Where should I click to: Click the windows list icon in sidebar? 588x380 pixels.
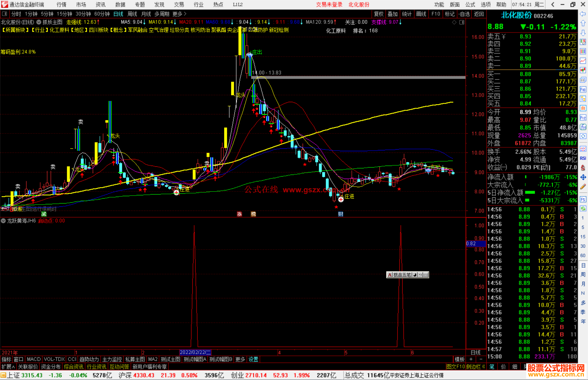(583, 80)
